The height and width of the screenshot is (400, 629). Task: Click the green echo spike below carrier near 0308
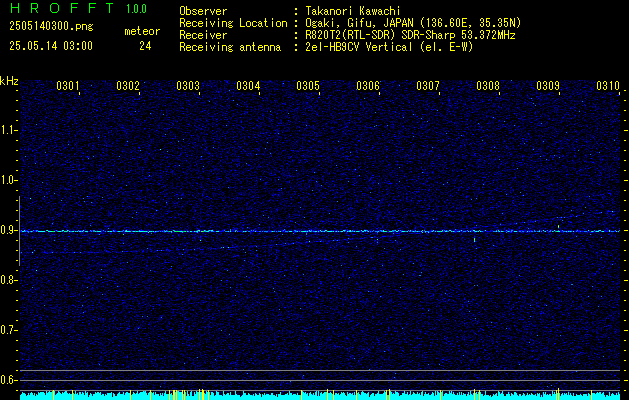(475, 240)
